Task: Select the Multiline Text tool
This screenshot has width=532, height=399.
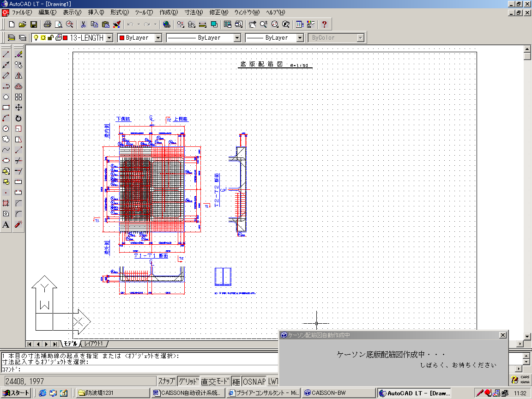Action: point(6,224)
